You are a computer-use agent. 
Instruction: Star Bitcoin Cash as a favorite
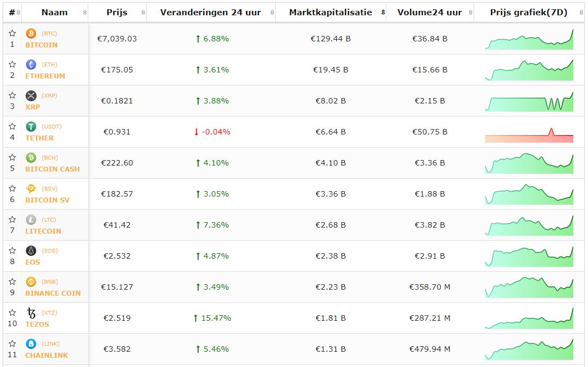coord(12,158)
